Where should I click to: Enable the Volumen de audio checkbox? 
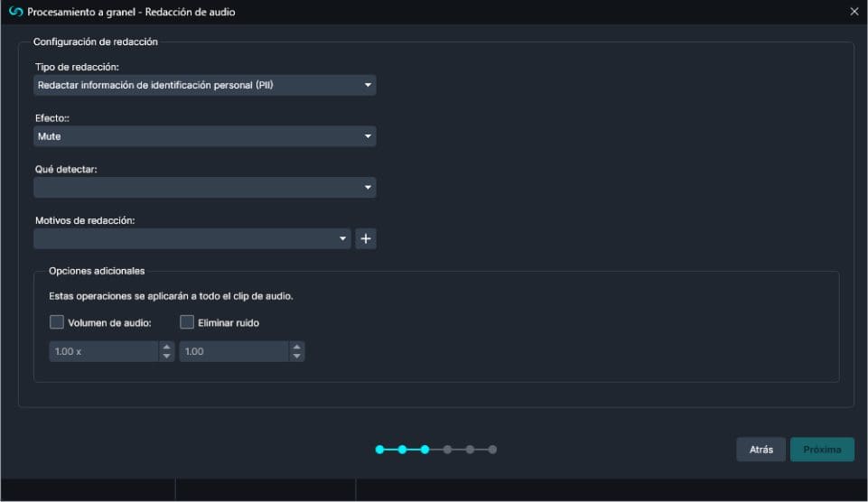pyautogui.click(x=57, y=322)
